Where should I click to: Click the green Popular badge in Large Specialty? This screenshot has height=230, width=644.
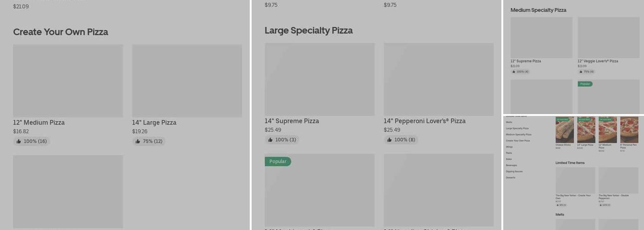tap(278, 161)
